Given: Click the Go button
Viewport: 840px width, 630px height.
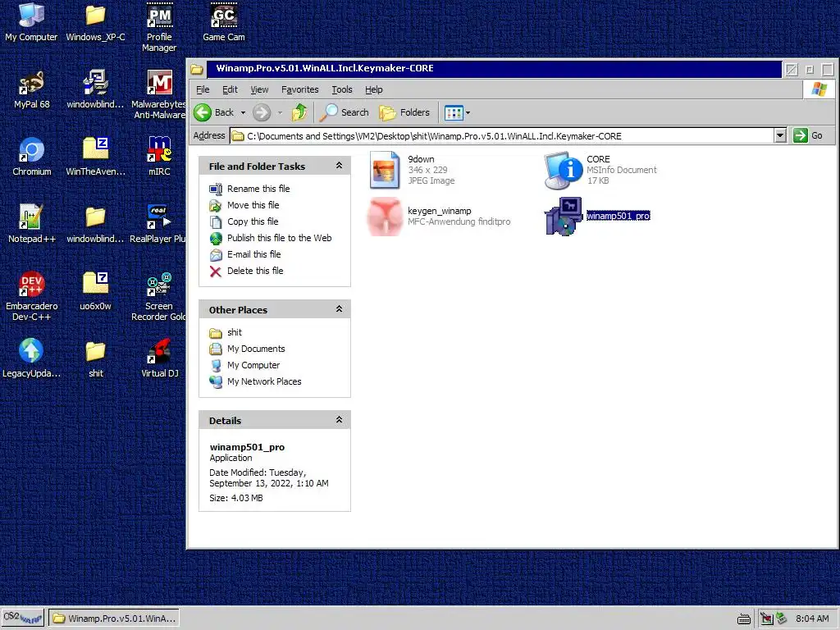Looking at the screenshot, I should (x=808, y=135).
